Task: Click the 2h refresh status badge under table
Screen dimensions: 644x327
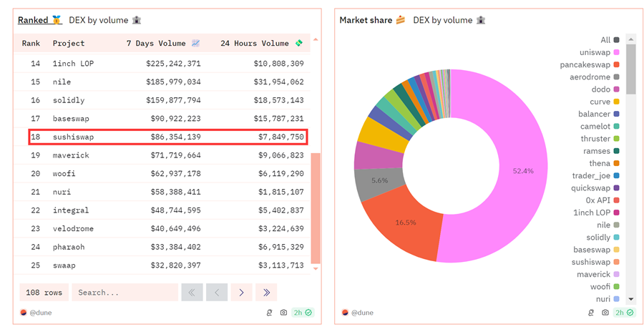Action: (x=303, y=313)
